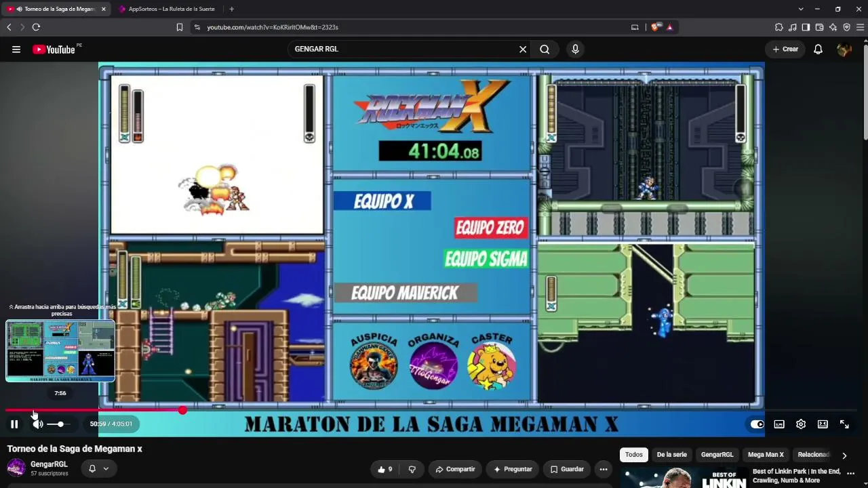Like the video

pos(384,469)
